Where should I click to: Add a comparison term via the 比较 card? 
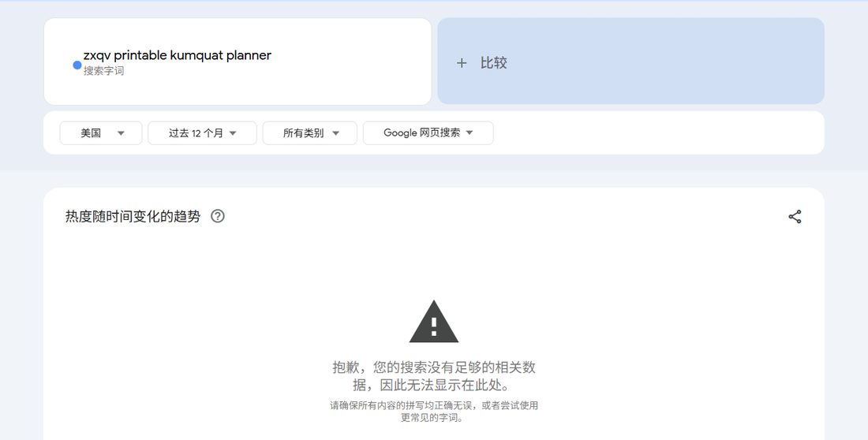click(630, 61)
